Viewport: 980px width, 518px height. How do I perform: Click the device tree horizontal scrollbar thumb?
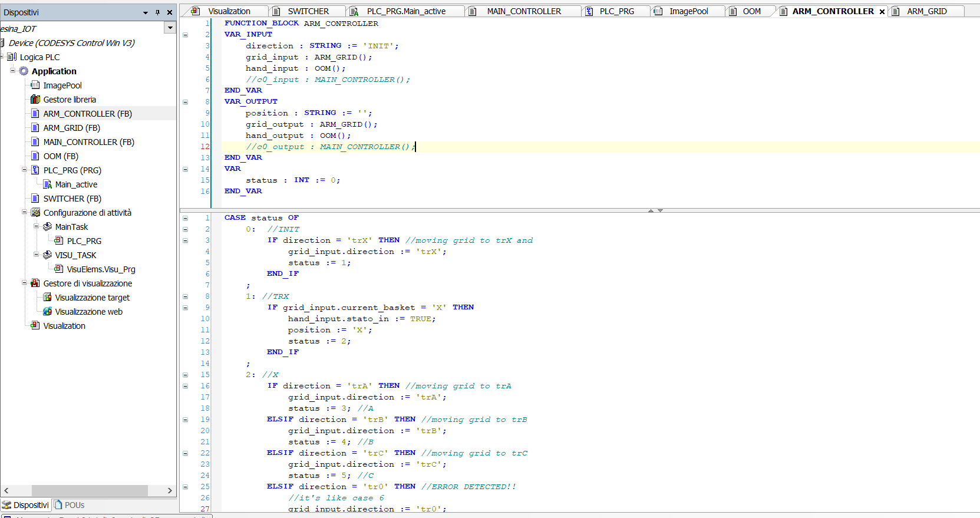coord(90,490)
